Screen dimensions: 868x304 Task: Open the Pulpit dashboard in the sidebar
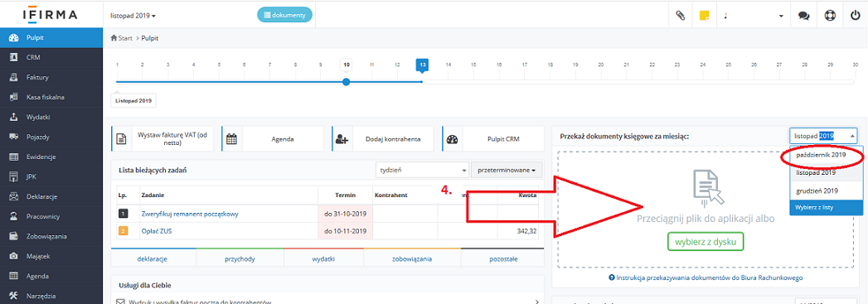(51, 37)
